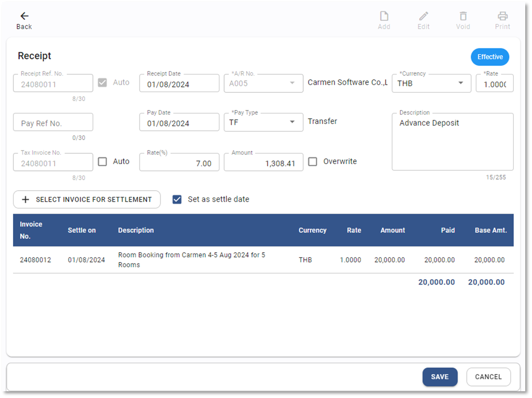Sort by Invoice No. column header
Viewport: 532px width, 398px height.
click(x=31, y=230)
